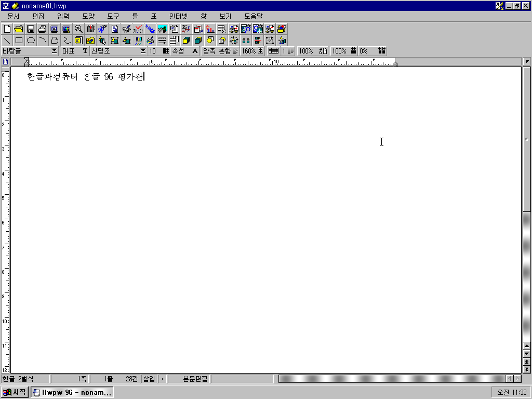The image size is (532, 399).
Task: Open the 도움말 menu
Action: [x=254, y=16]
